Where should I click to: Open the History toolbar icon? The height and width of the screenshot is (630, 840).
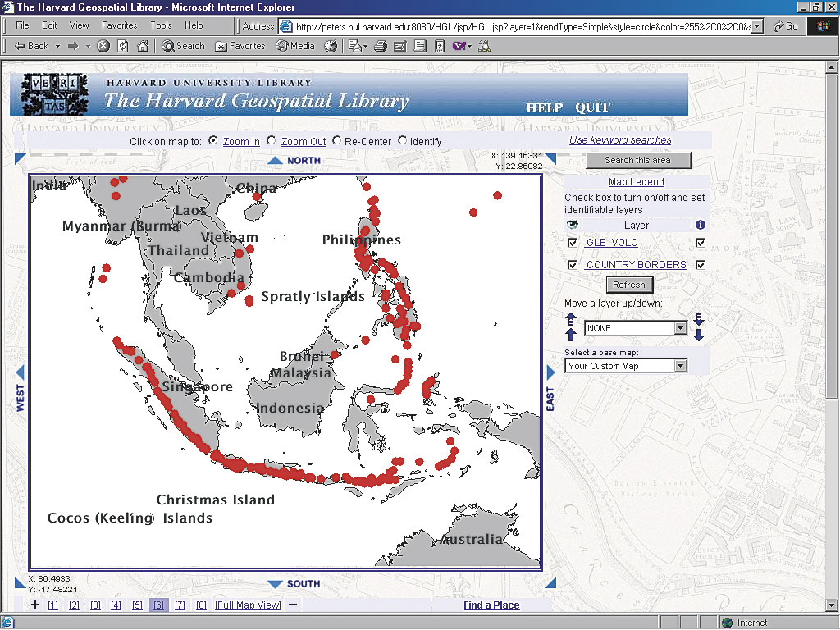pyautogui.click(x=331, y=46)
